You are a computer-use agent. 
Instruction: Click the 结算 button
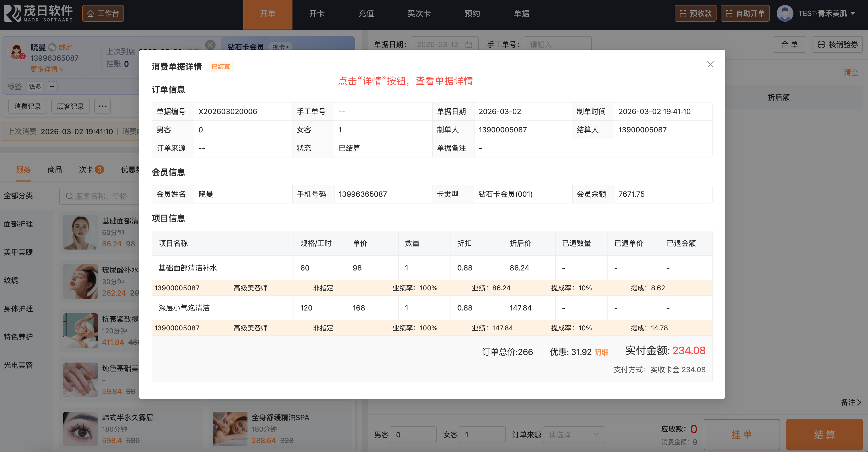pos(824,434)
